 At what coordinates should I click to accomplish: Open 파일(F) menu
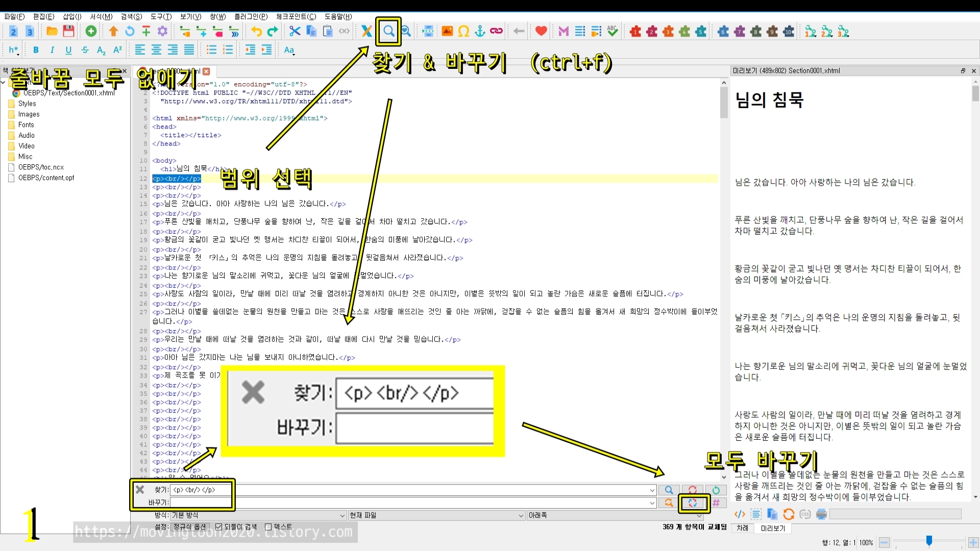click(14, 16)
